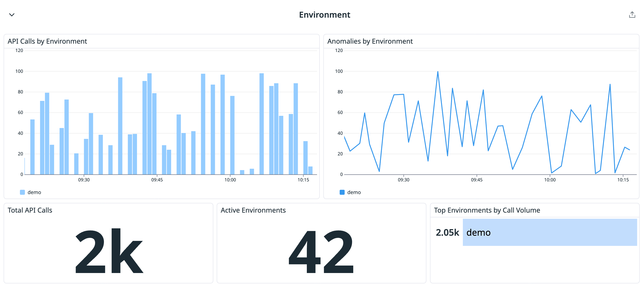Open the API Calls by Environment title
The height and width of the screenshot is (285, 644).
tap(47, 41)
